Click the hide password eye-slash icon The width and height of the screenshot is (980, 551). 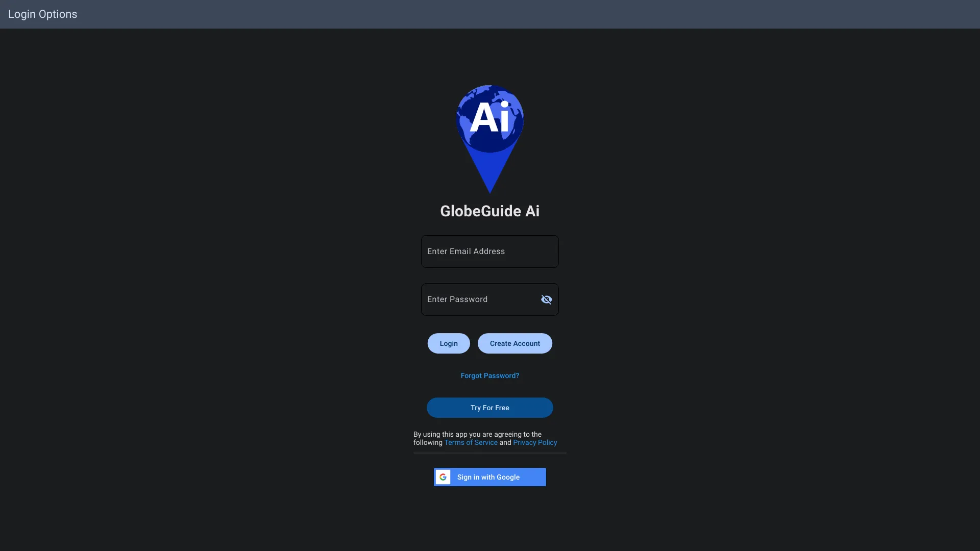(546, 299)
